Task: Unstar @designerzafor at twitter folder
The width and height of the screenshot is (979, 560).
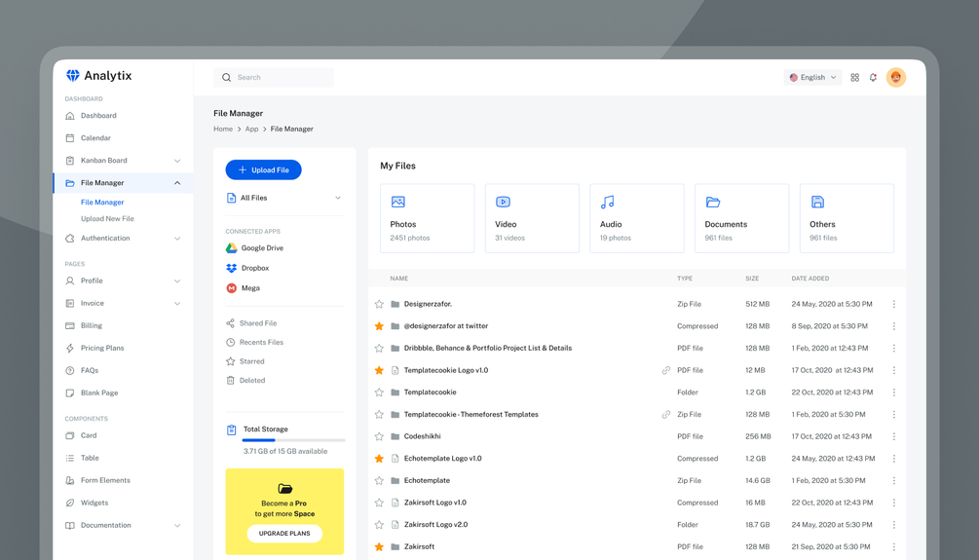Action: point(379,326)
